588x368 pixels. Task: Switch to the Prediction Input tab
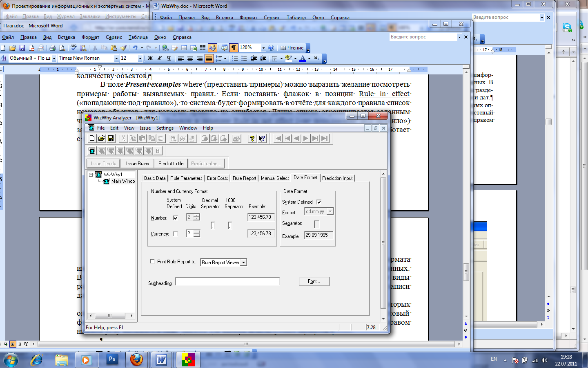pos(337,178)
